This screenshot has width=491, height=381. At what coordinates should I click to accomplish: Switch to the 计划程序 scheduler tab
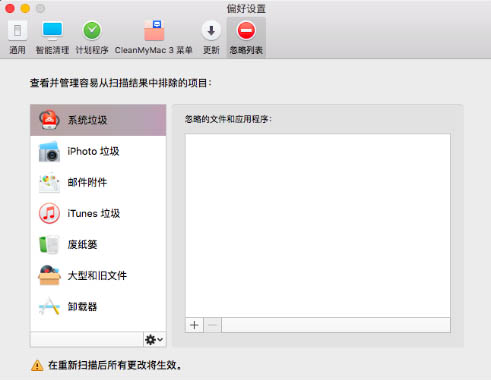[92, 37]
